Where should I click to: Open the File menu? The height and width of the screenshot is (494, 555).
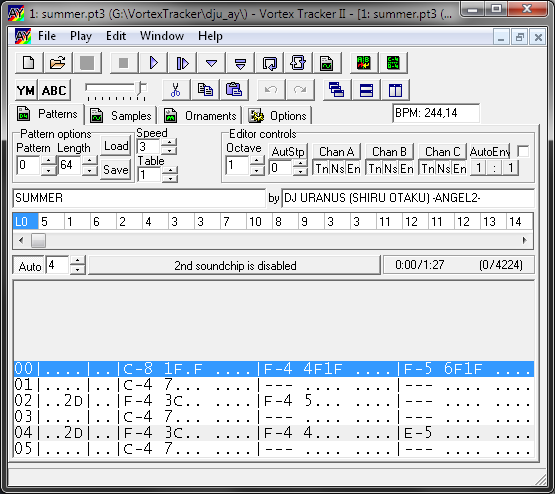[x=47, y=36]
